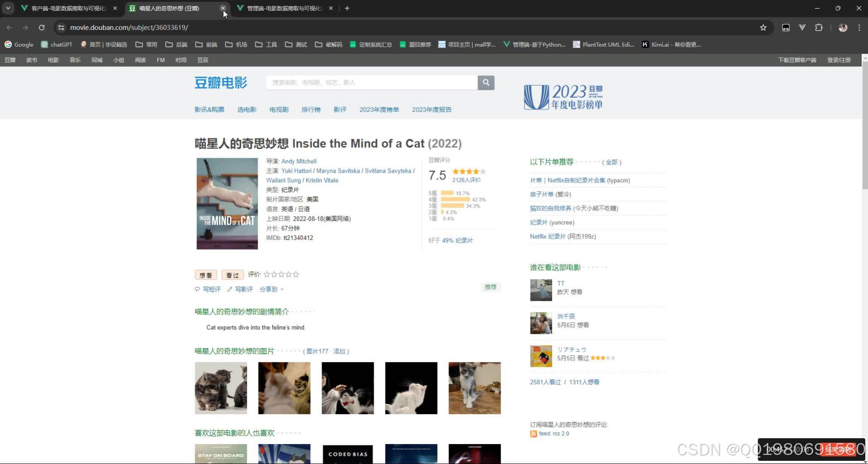Open the 常用 bookmarks folder
Image resolution: width=868 pixels, height=464 pixels.
[x=146, y=44]
